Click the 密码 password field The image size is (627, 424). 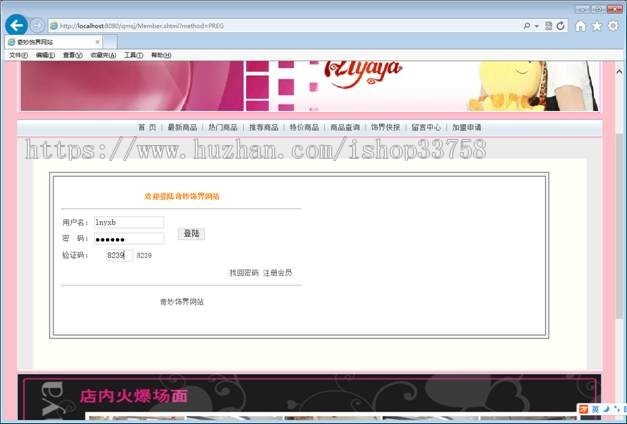pyautogui.click(x=129, y=239)
